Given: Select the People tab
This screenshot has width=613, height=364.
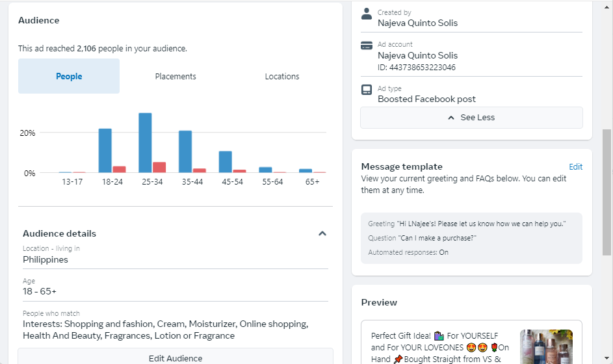Looking at the screenshot, I should click(x=69, y=77).
